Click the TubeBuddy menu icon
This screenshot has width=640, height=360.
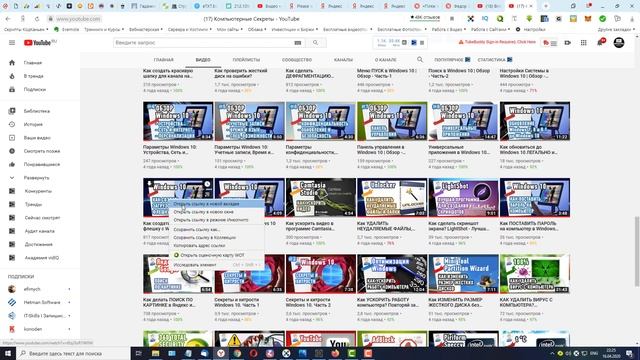coord(550,42)
